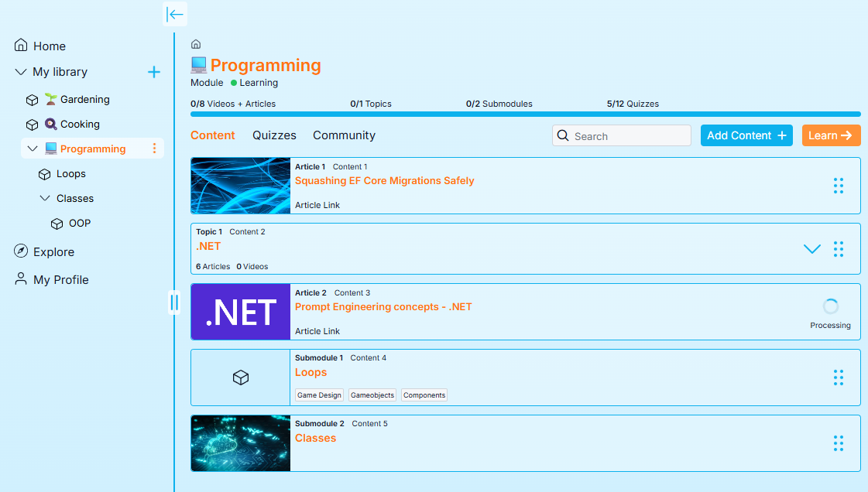This screenshot has height=492, width=868.
Task: Open dots menu for Loops submodule
Action: pos(838,378)
